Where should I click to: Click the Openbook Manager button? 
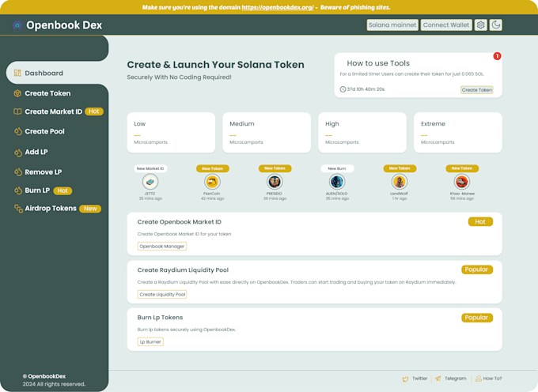click(x=162, y=247)
